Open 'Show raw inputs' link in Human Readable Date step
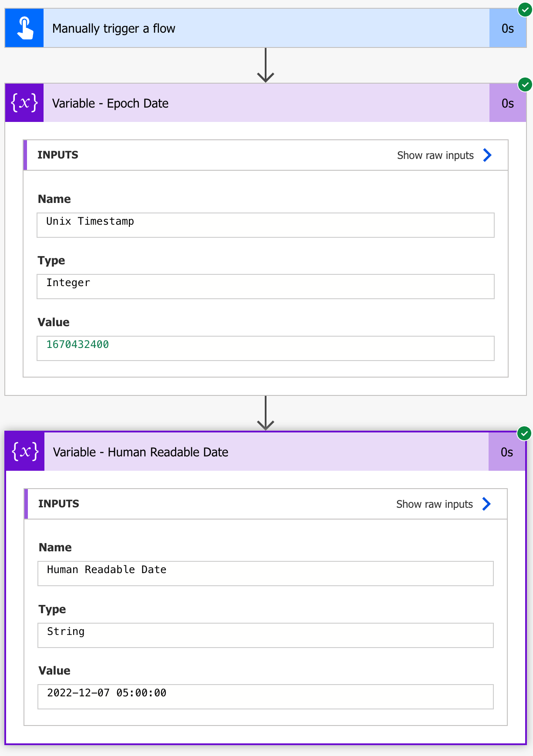 pyautogui.click(x=434, y=504)
